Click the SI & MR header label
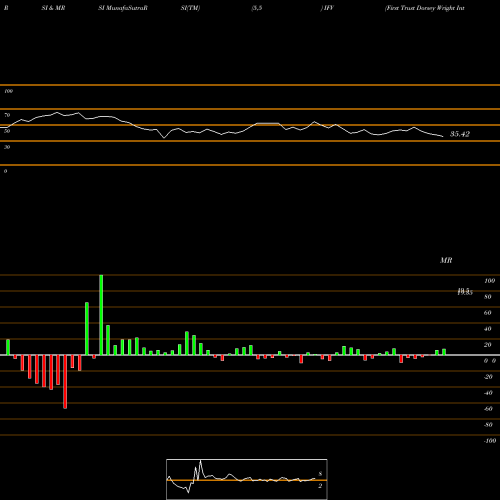Viewport: 500px width, 500px height. point(53,8)
